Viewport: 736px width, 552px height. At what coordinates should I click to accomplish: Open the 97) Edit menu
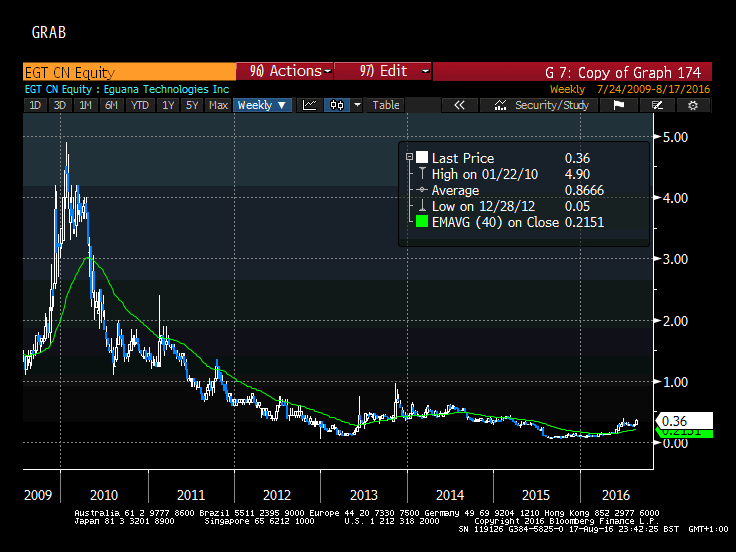pyautogui.click(x=383, y=71)
